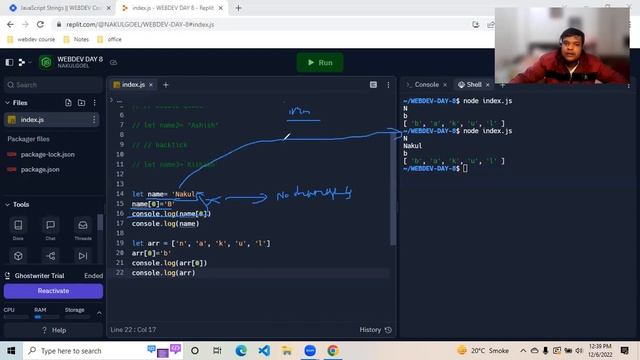Go back in browser history
The height and width of the screenshot is (360, 640).
(x=10, y=24)
